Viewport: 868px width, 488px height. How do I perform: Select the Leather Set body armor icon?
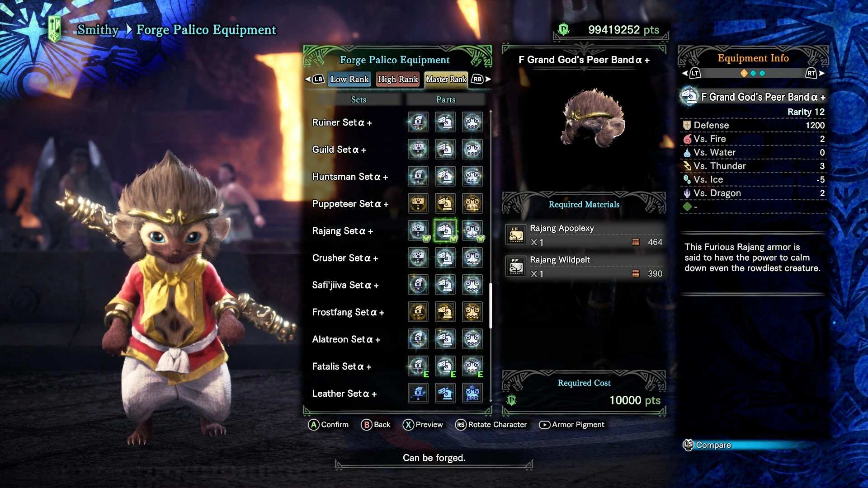point(472,394)
